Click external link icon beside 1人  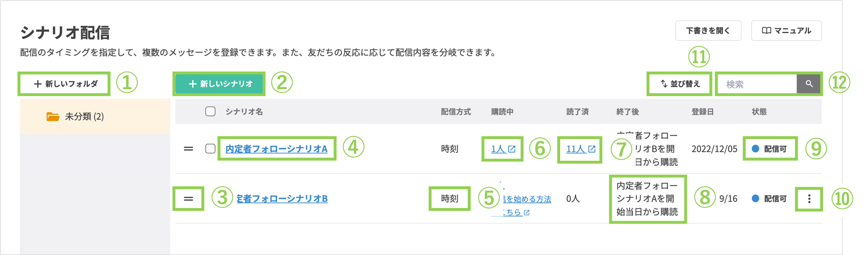[512, 149]
